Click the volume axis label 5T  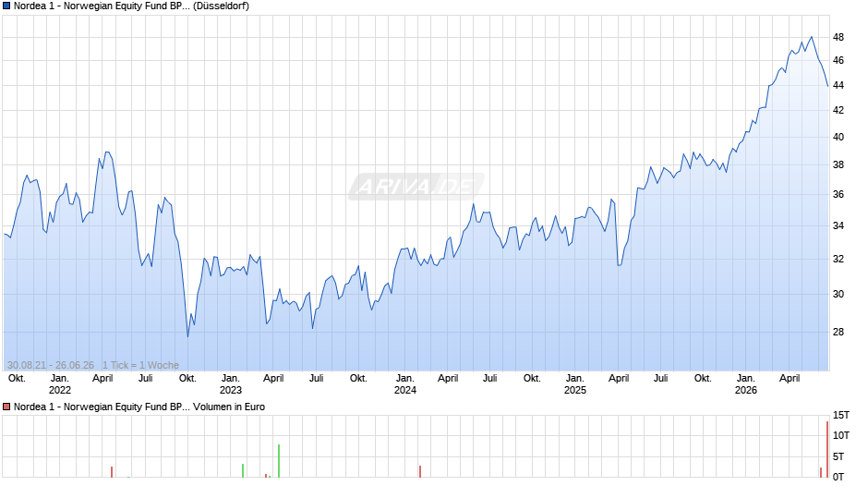pos(838,456)
